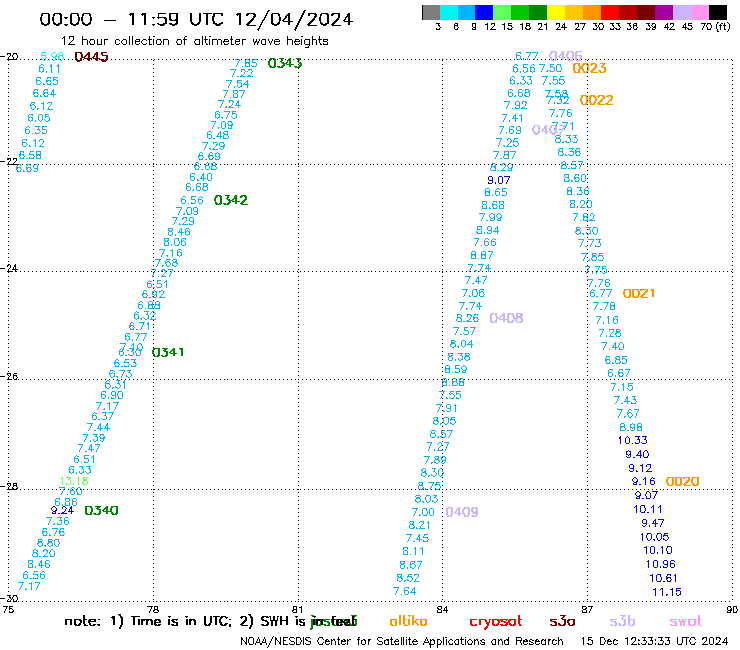
Task: Select the wave height value 7.91
Action: [x=446, y=408]
